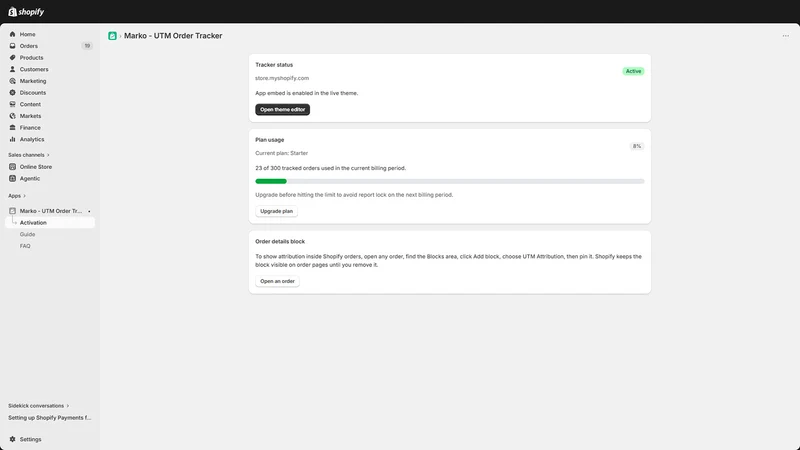Image resolution: width=800 pixels, height=450 pixels.
Task: Click the plan usage progress bar
Action: 449,181
